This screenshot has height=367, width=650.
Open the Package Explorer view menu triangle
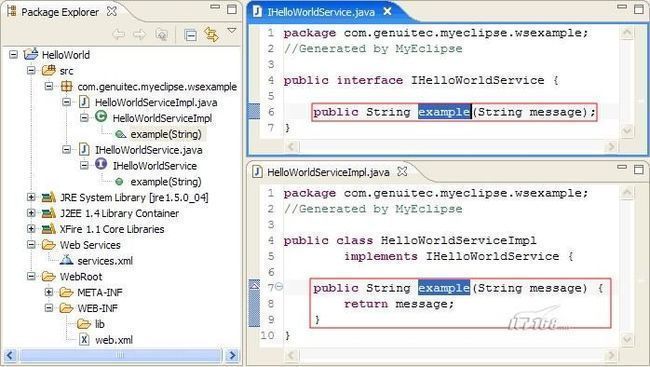[232, 30]
